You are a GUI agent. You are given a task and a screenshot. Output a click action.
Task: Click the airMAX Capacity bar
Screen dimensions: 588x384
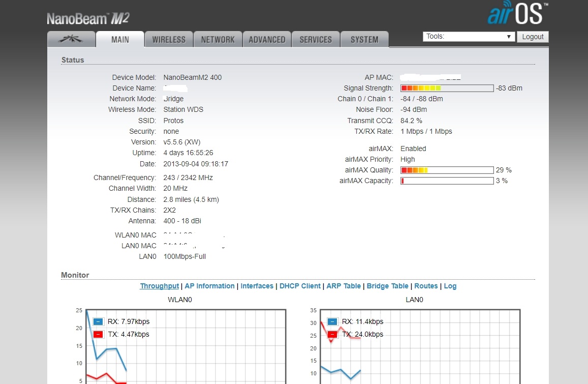click(447, 181)
